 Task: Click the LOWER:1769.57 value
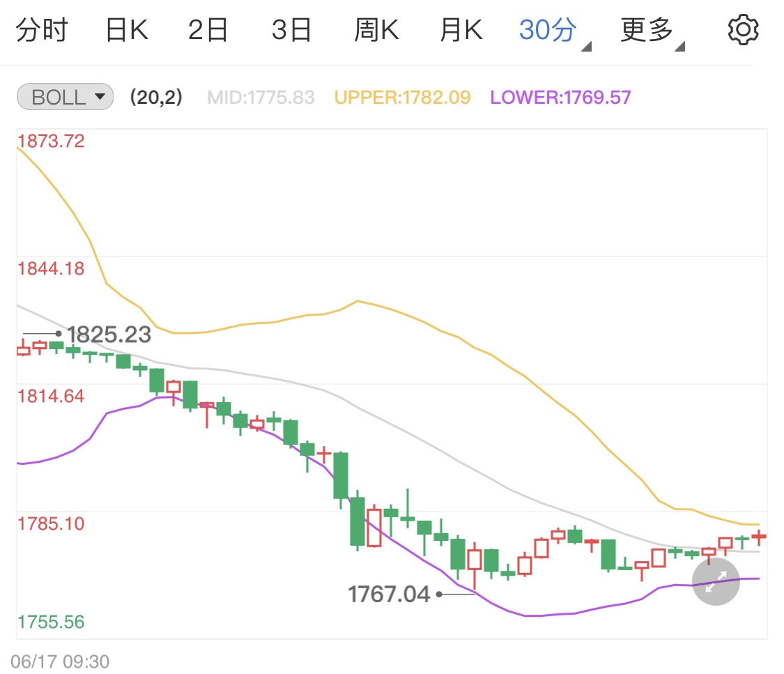[560, 97]
